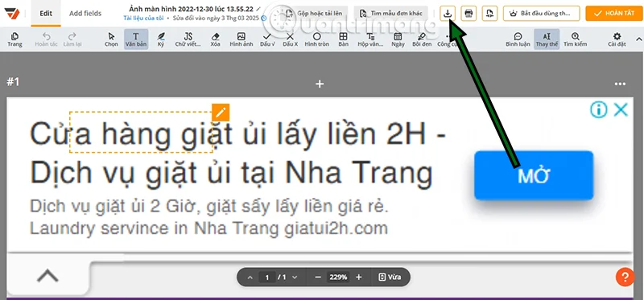Select the Dấu X cross tool
The height and width of the screenshot is (300, 644).
pyautogui.click(x=290, y=39)
